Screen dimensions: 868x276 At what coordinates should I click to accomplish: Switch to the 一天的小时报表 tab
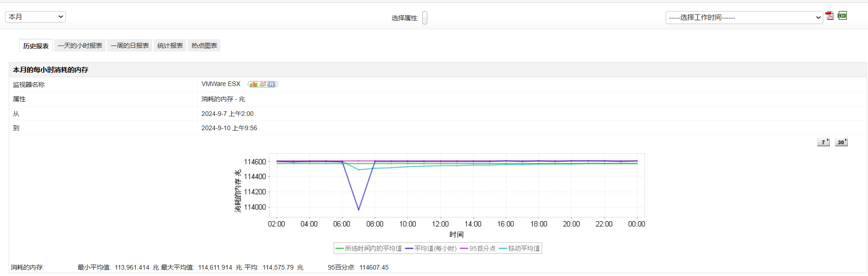tap(80, 46)
